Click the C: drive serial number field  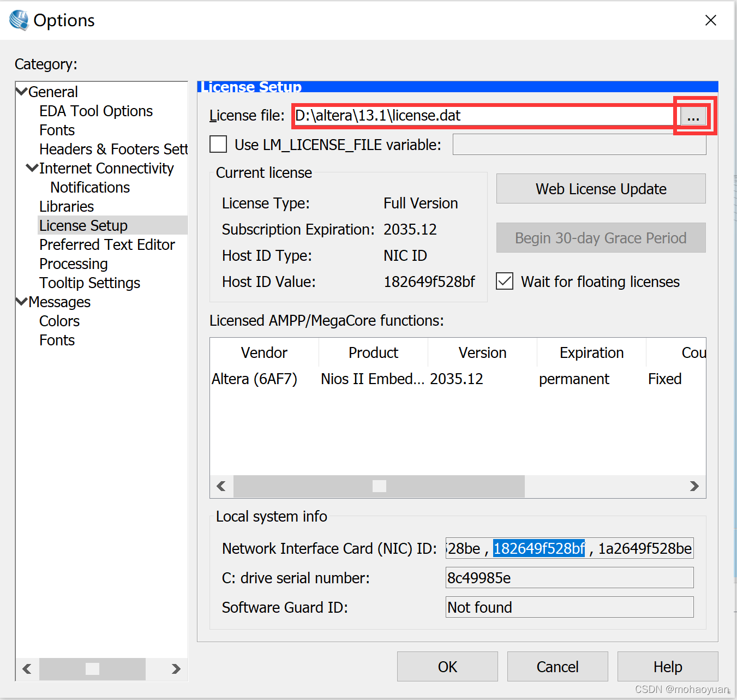point(570,578)
